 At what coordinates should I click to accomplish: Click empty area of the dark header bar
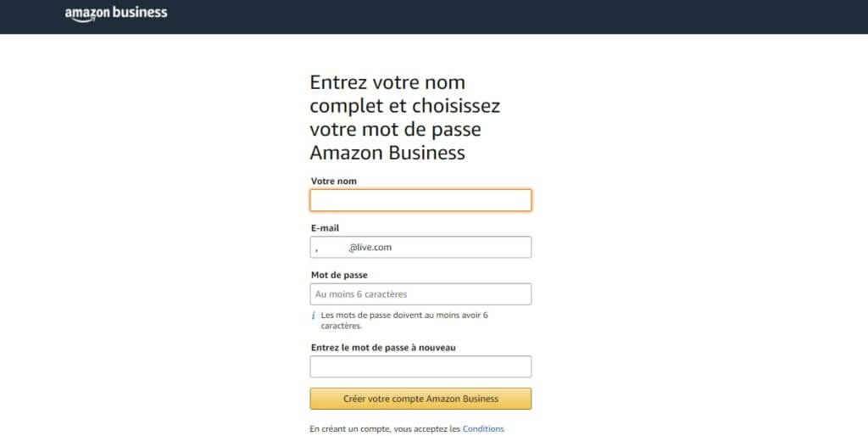(x=509, y=17)
